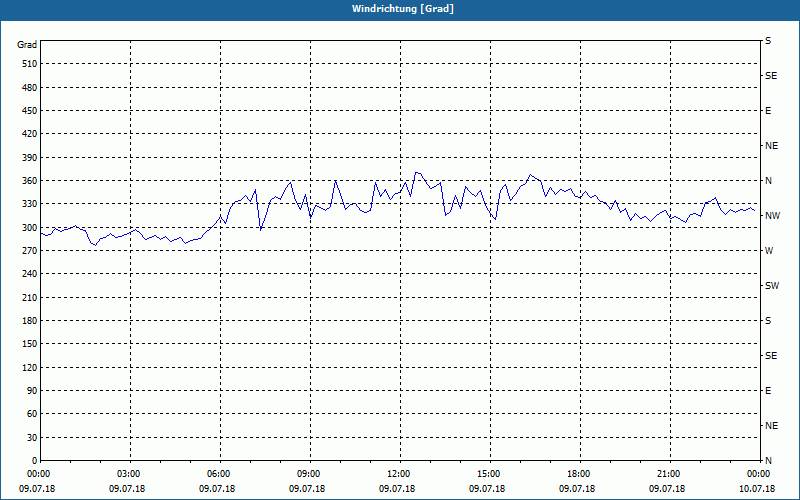Click the 10.07.18 date label
The width and height of the screenshot is (800, 500).
click(x=757, y=489)
